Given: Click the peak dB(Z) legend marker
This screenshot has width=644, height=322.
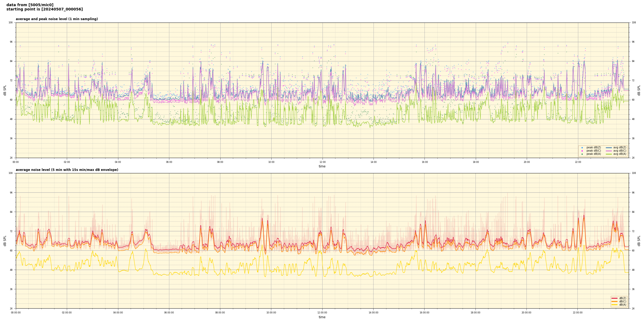Looking at the screenshot, I should click(x=582, y=148).
